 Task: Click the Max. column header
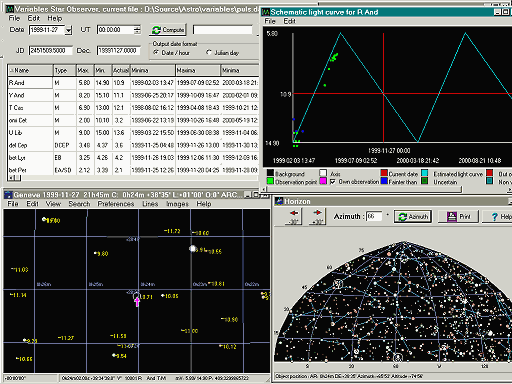(85, 70)
